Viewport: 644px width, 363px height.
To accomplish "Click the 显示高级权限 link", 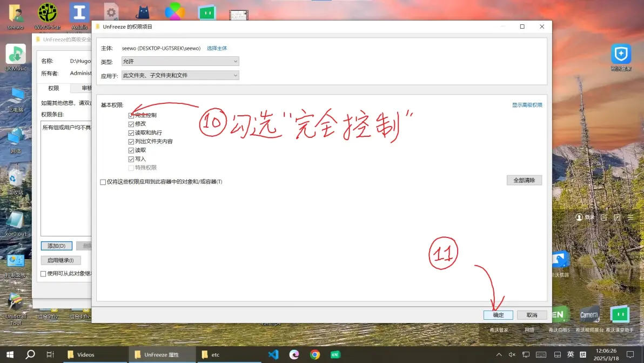I will pos(527,105).
